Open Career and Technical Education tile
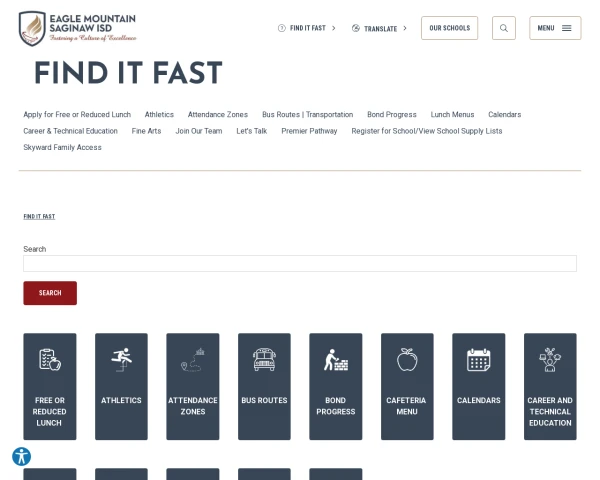 coord(550,386)
